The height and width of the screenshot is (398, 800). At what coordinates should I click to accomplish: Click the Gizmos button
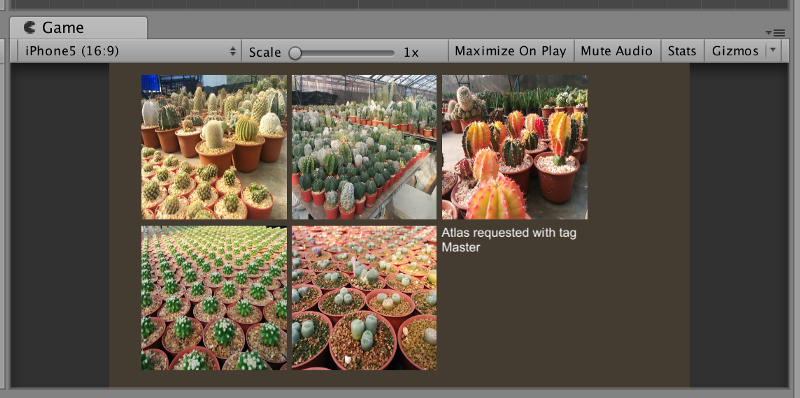point(735,51)
